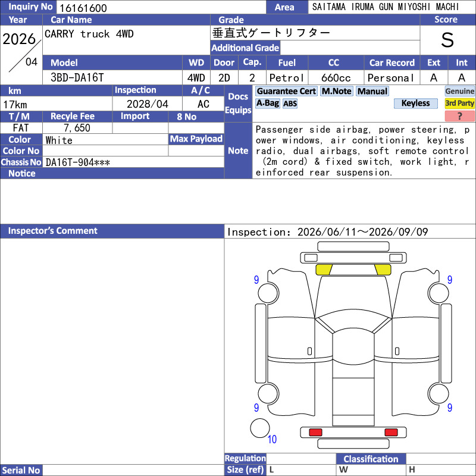
Task: Toggle the ABS equipment tag
Action: (290, 104)
